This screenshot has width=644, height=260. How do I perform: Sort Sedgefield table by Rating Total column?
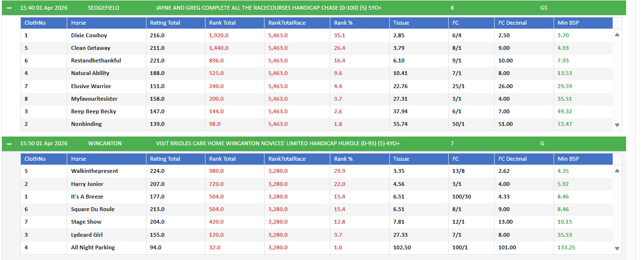(165, 23)
